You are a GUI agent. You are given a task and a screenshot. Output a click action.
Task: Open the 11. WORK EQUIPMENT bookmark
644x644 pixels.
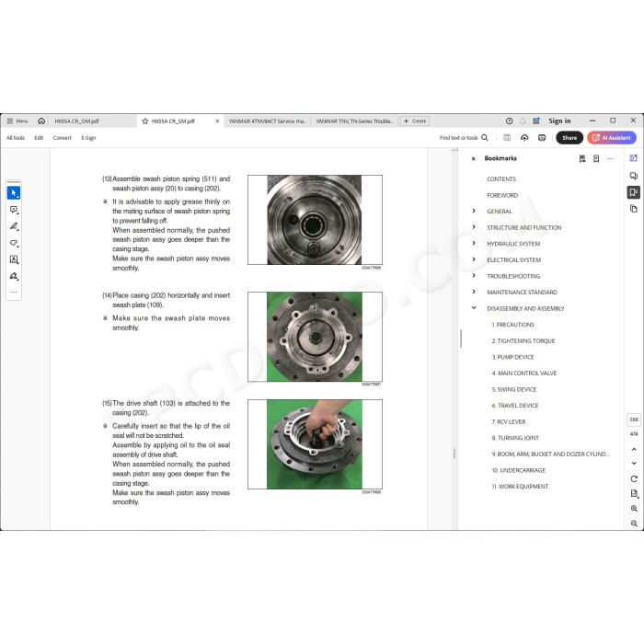520,487
